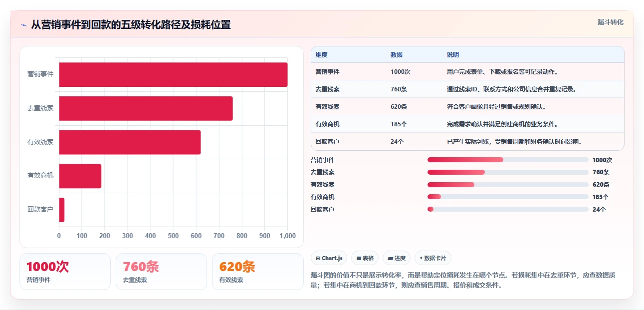The image size is (644, 310).
Task: Click the 185个 cell in the table
Action: tap(399, 124)
